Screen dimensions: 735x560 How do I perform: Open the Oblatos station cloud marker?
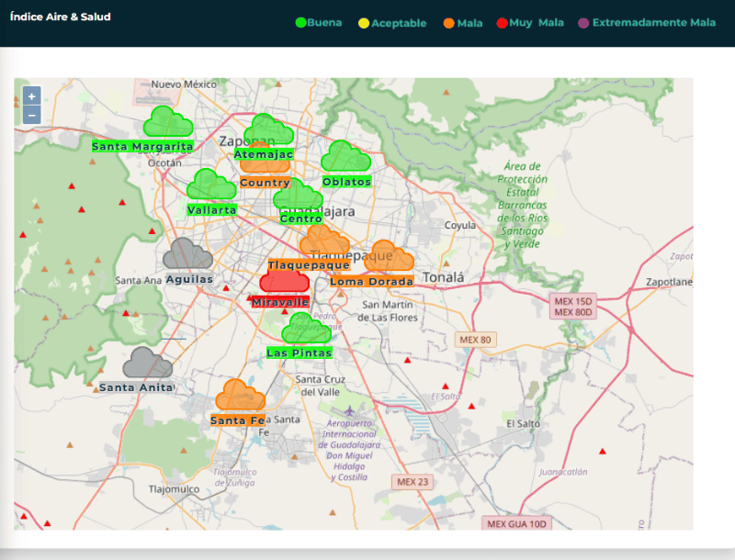click(345, 157)
